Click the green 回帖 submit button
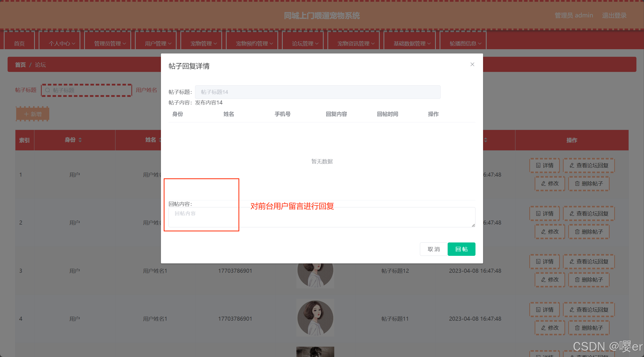This screenshot has width=644, height=357. [461, 249]
